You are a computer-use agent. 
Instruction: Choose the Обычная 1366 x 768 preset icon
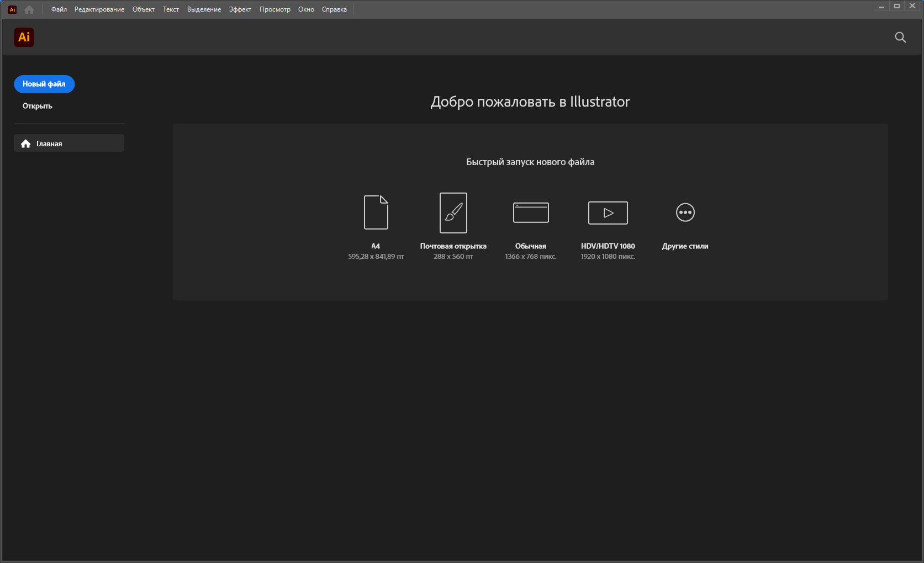(x=530, y=213)
